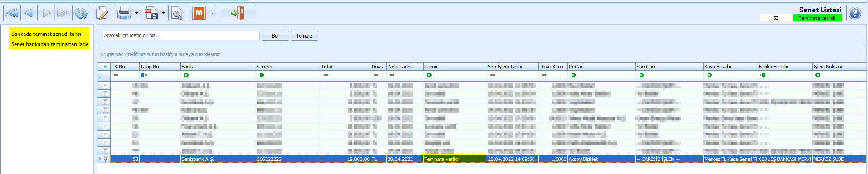Sort by İlk Cari column header

[601, 67]
